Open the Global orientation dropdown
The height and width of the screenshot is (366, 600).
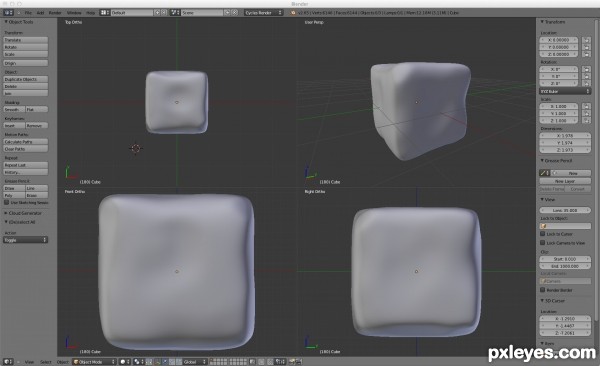(x=194, y=361)
